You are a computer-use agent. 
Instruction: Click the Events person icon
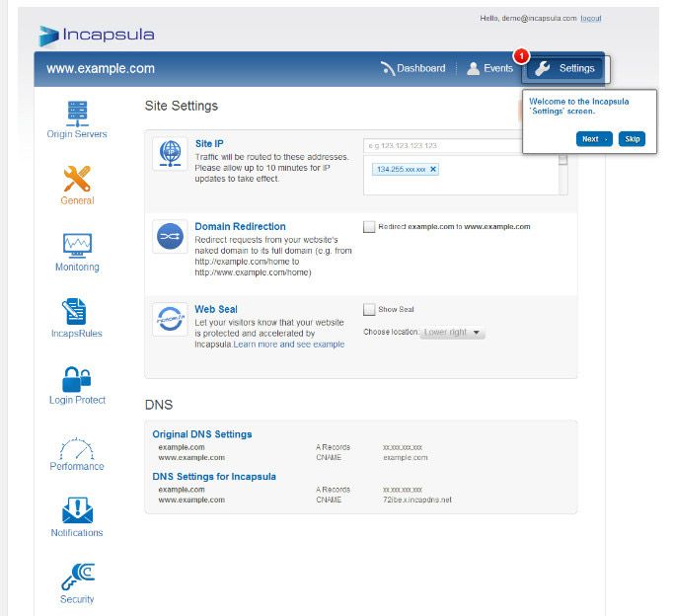pos(473,69)
